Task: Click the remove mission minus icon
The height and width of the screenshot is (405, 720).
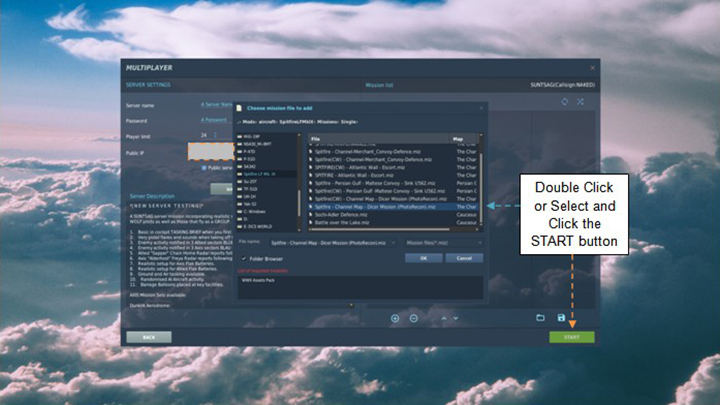Action: 413,318
